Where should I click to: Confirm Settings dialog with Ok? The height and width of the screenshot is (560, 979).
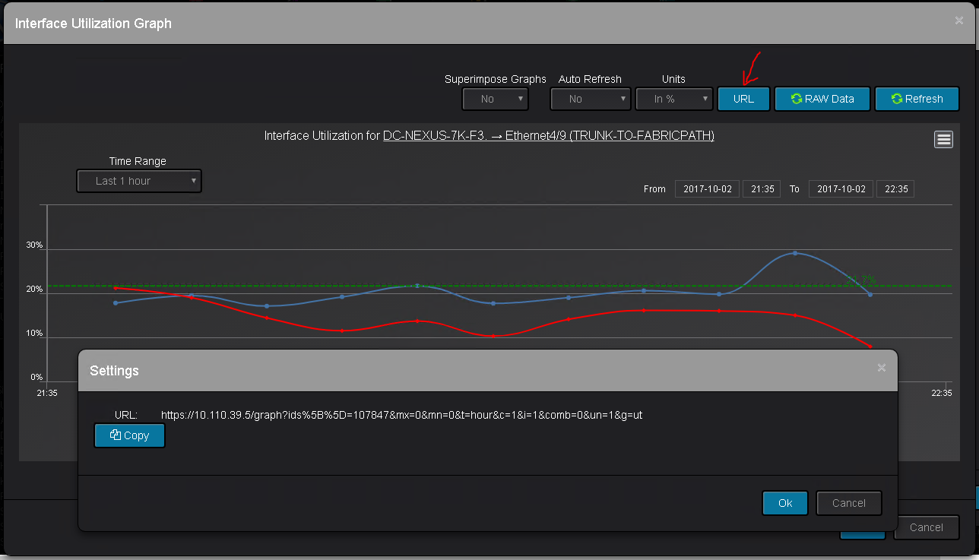point(785,503)
